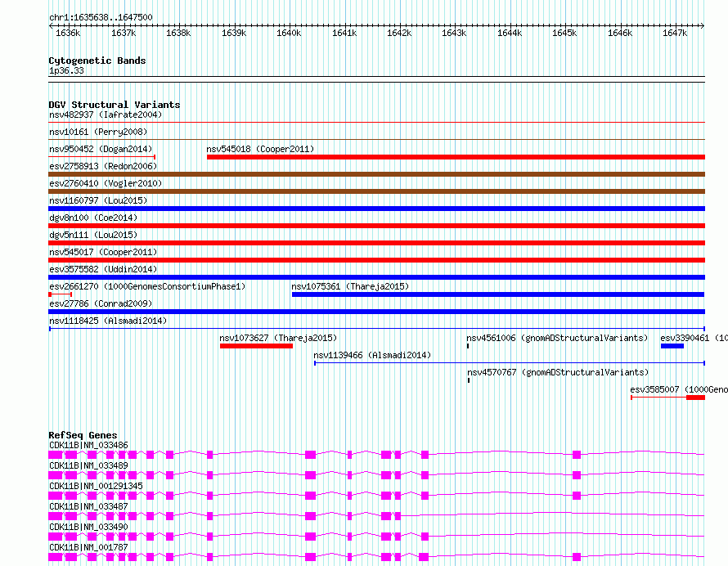Click the 1640k ruler position label
Viewport: 728px width, 566px height.
[289, 33]
